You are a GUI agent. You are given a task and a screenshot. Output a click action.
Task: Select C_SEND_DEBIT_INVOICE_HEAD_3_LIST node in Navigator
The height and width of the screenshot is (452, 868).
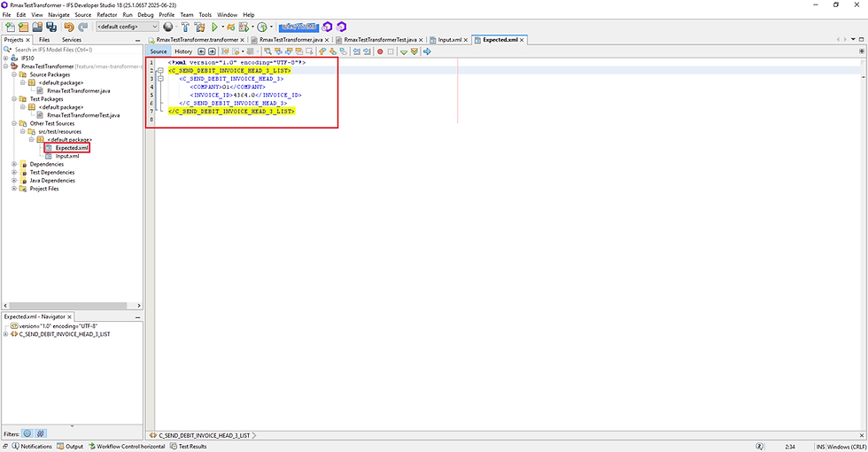pos(64,335)
